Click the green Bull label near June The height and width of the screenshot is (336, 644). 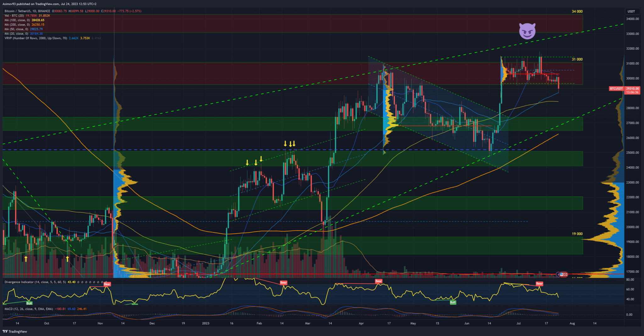tap(453, 302)
